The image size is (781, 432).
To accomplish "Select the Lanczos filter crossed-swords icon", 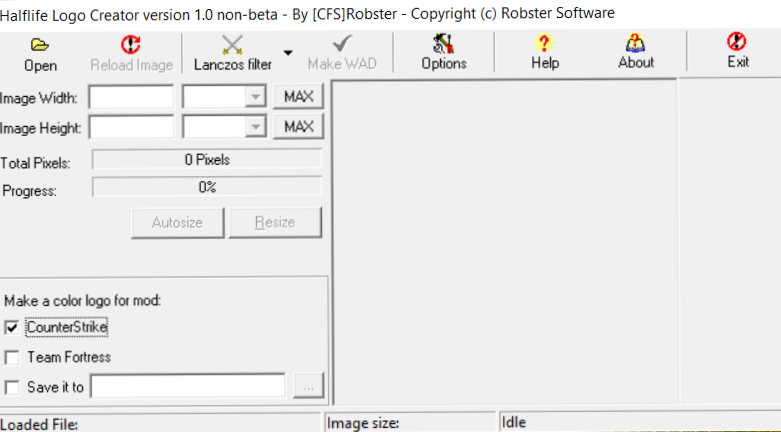I will click(x=232, y=44).
